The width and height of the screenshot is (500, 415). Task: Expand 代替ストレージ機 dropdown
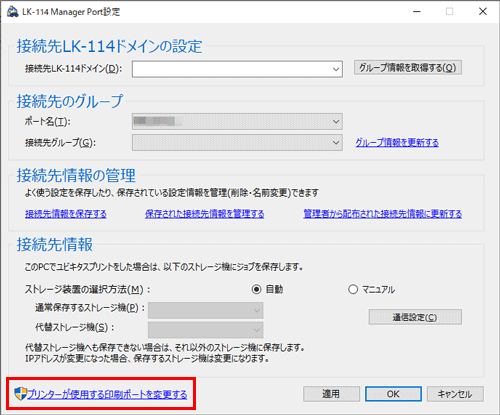(x=206, y=330)
